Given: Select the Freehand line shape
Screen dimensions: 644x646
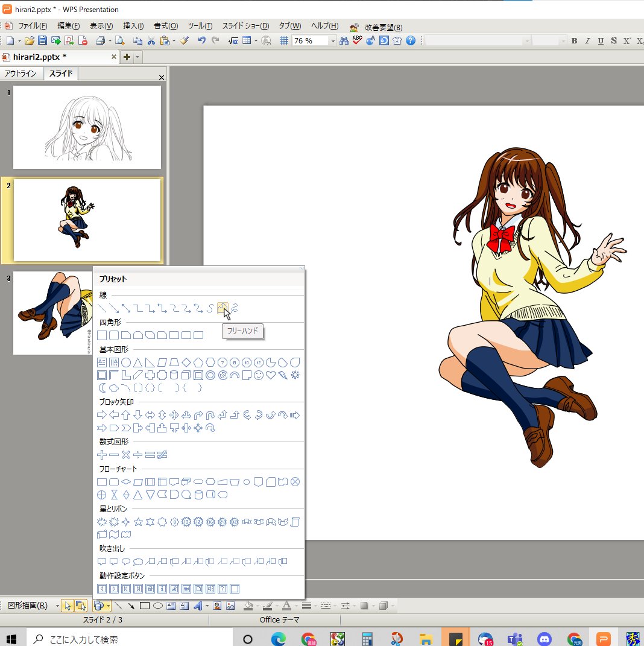Looking at the screenshot, I should coord(223,308).
